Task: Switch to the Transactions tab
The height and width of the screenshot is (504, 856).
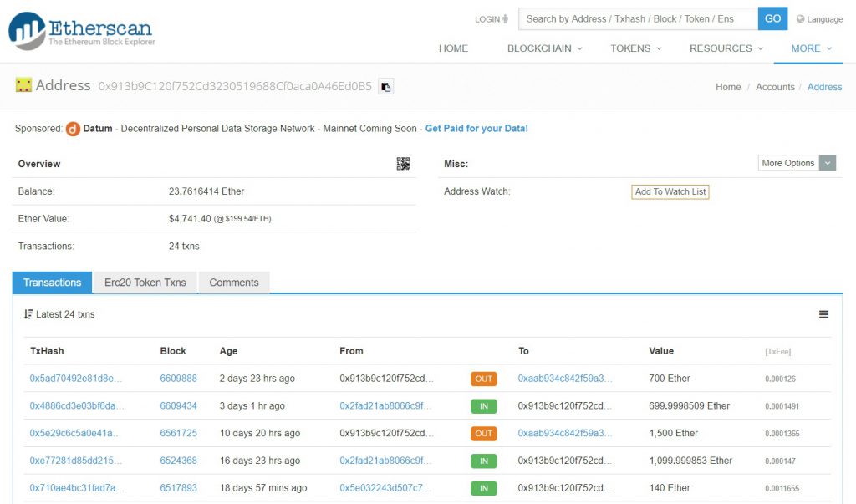Action: (53, 283)
